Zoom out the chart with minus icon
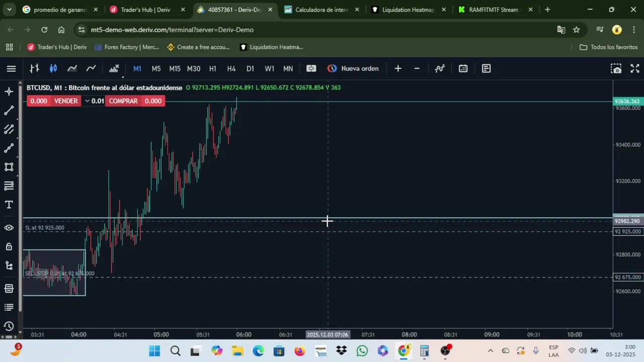The width and height of the screenshot is (644, 362). [417, 68]
